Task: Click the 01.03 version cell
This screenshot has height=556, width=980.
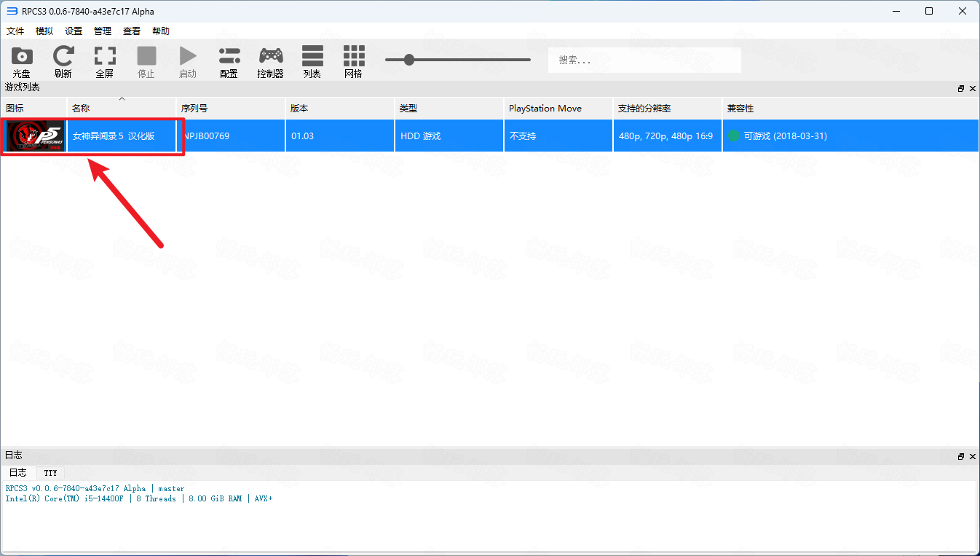Action: [x=340, y=136]
